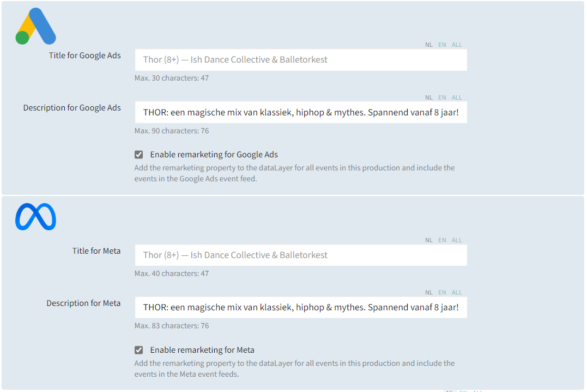Click the Description for Google Ads field
This screenshot has height=392, width=587.
[300, 112]
